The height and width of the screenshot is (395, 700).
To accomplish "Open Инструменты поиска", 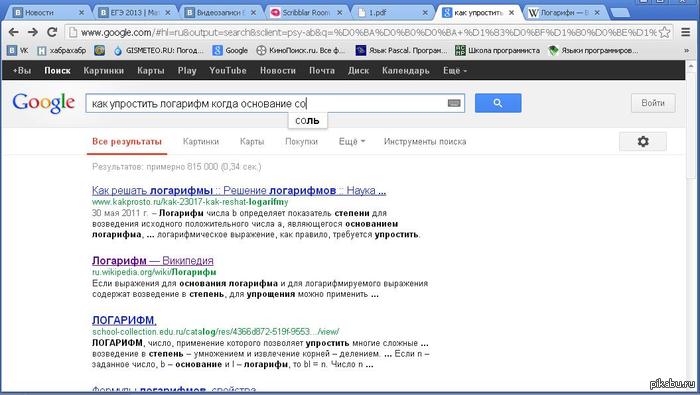I will pyautogui.click(x=425, y=141).
